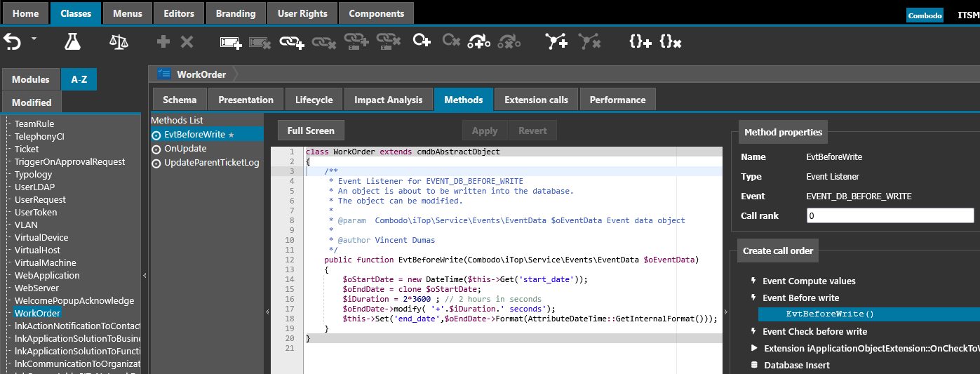Select the EvtBeforeWrite method radio

pyautogui.click(x=156, y=135)
